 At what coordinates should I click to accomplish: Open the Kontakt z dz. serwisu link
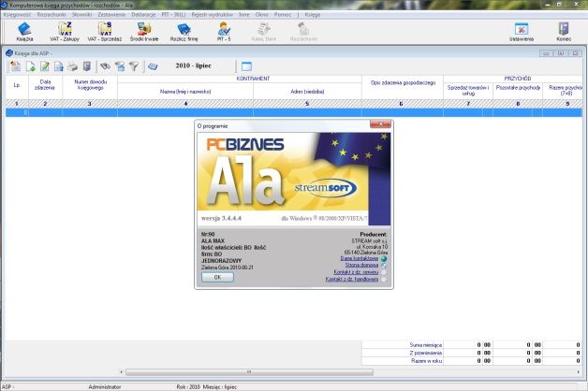(x=356, y=272)
